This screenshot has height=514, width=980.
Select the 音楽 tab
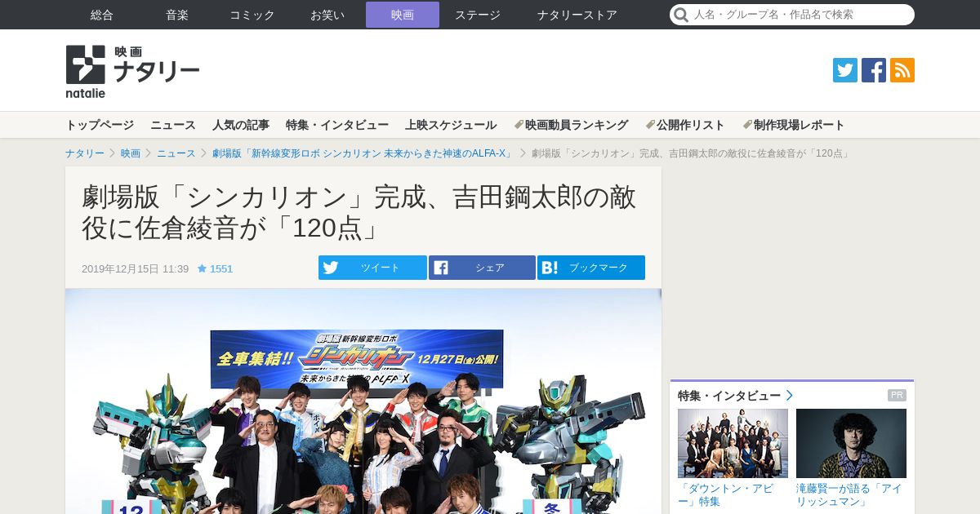click(x=177, y=15)
